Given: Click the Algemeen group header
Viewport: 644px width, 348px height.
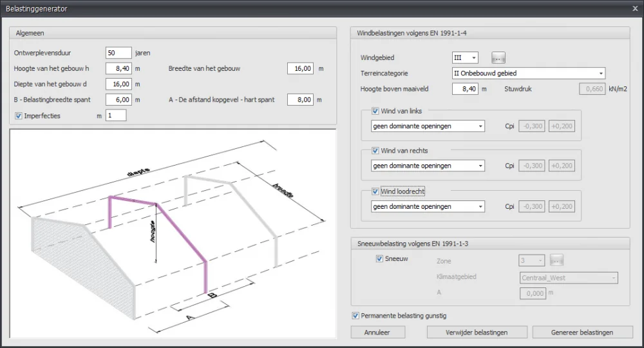Looking at the screenshot, I should click(x=173, y=33).
